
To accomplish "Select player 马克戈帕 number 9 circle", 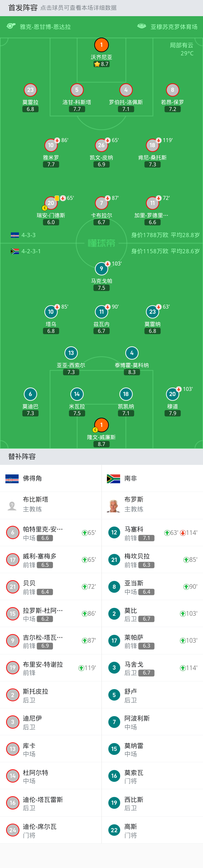I will (101, 268).
